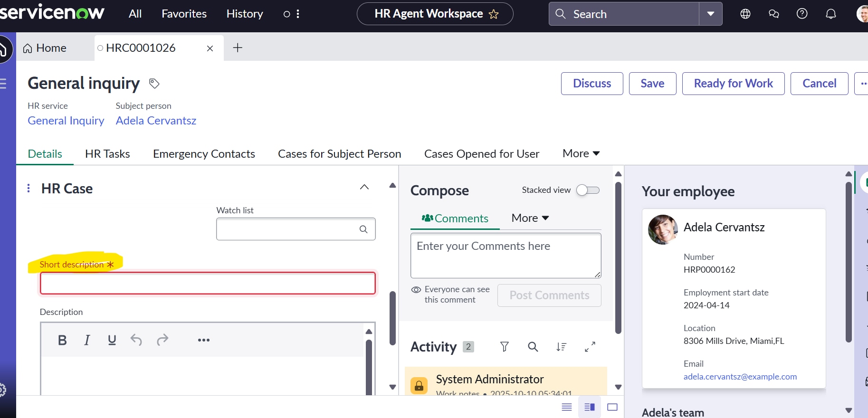
Task: Click the Short description input field
Action: tap(208, 284)
